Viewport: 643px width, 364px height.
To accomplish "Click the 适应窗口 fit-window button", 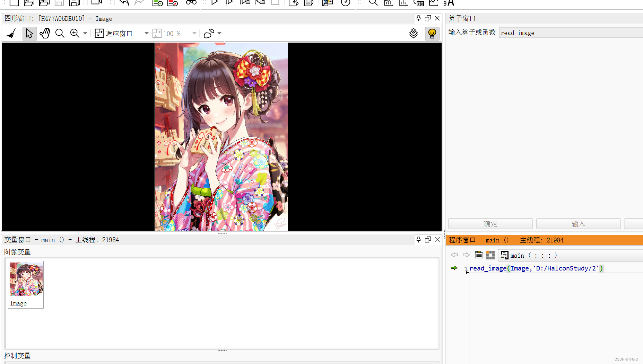I will pos(114,34).
